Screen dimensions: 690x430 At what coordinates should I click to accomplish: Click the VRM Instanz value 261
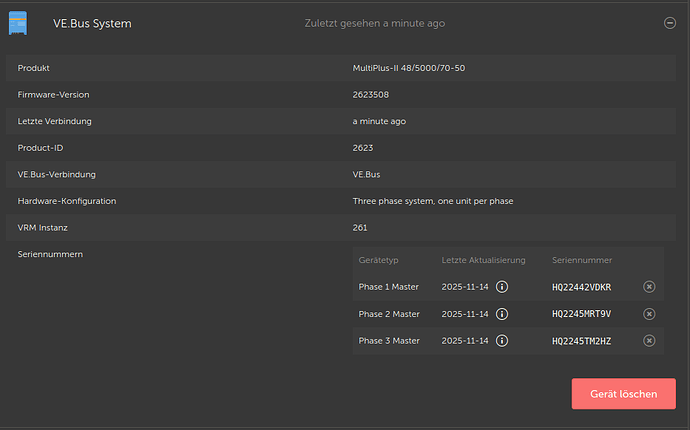pos(360,228)
